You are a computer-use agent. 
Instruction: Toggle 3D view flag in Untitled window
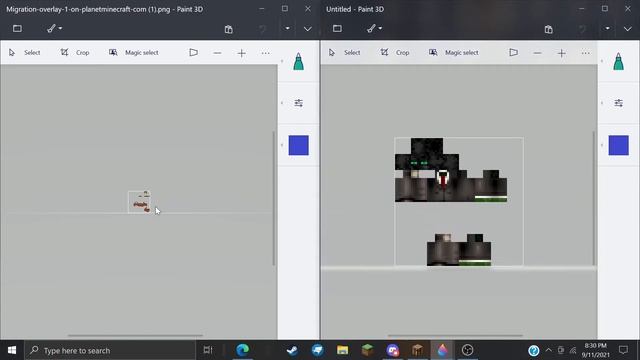click(513, 53)
